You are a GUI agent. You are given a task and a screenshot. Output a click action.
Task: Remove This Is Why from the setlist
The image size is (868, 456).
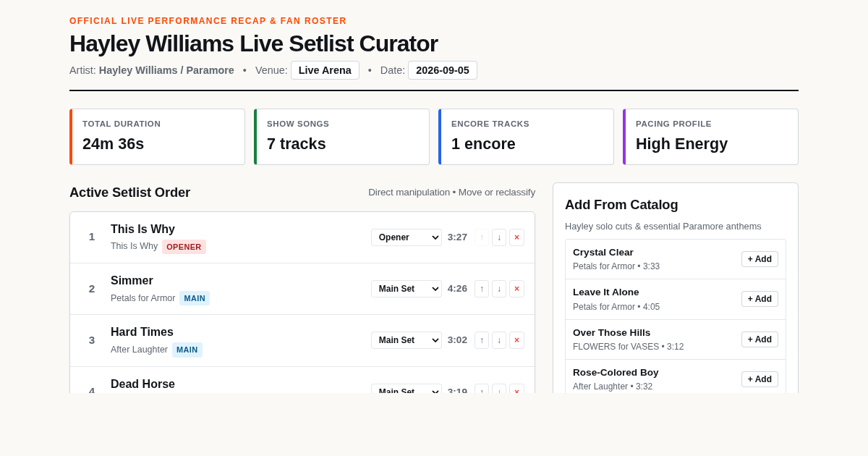pyautogui.click(x=516, y=237)
